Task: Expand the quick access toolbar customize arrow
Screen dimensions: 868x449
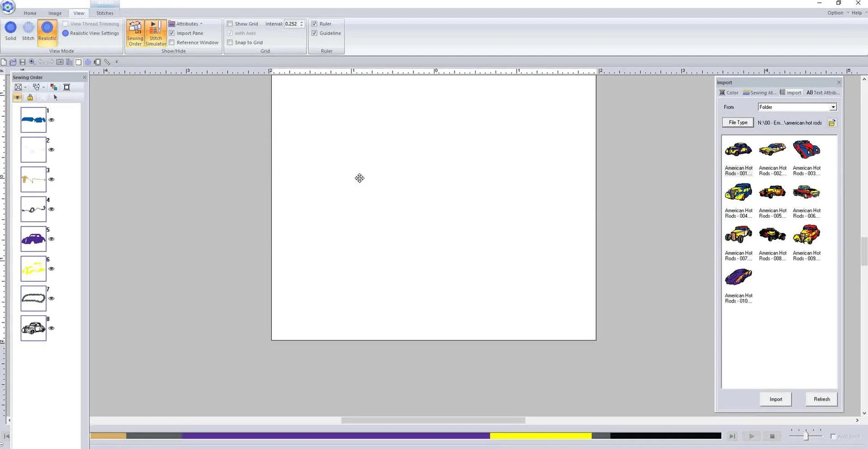Action: click(x=117, y=62)
